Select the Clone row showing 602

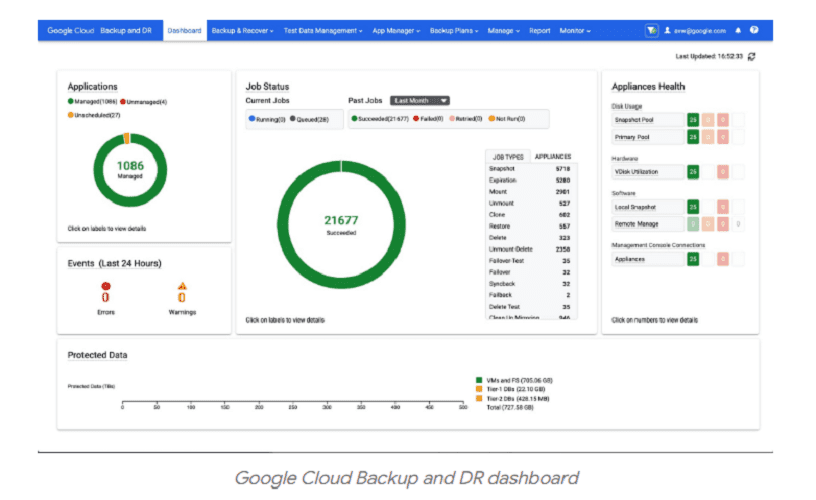[530, 215]
